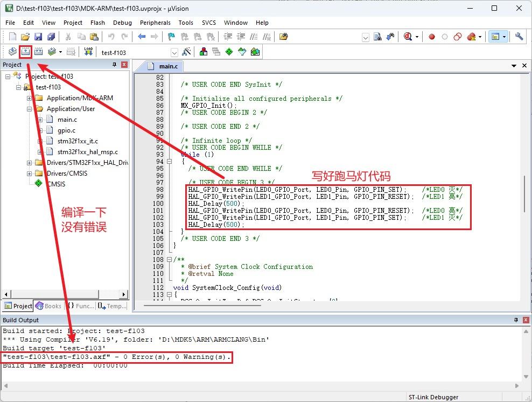Screen dimensions: 532x402
Task: Open the Debug menu
Action: [122, 23]
